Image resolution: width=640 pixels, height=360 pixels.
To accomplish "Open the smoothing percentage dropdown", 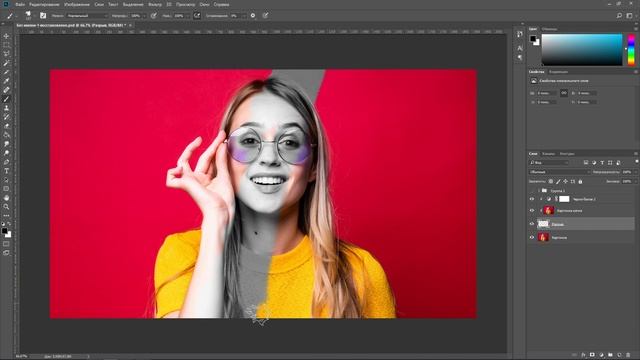I will point(243,16).
